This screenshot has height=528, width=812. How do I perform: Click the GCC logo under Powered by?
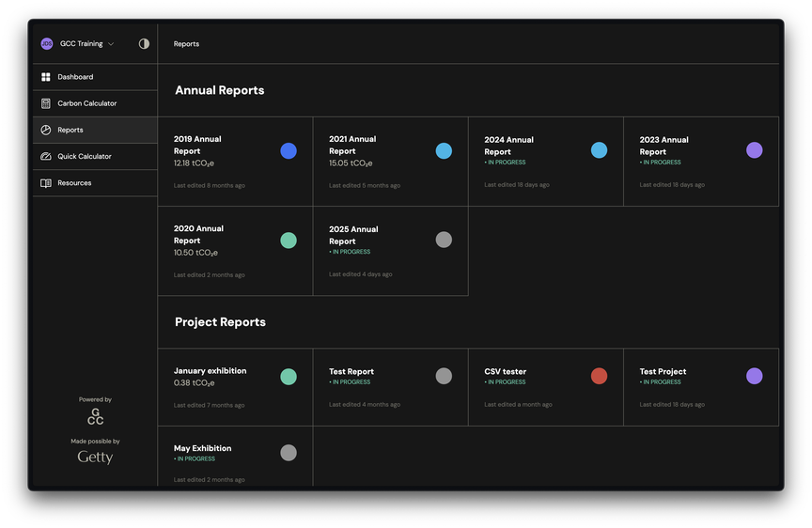[x=95, y=416]
